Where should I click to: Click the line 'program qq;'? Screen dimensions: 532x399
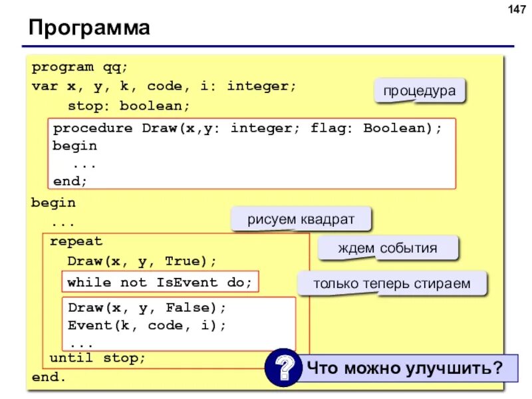click(80, 68)
